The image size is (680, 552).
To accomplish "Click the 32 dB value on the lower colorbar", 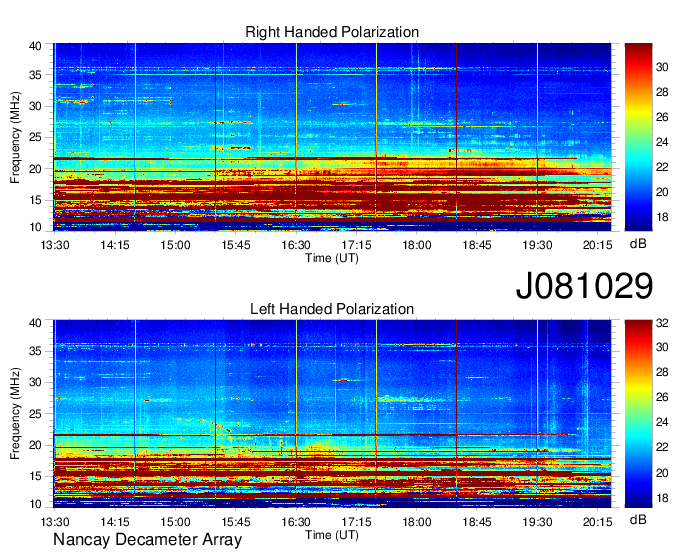I will tap(662, 323).
